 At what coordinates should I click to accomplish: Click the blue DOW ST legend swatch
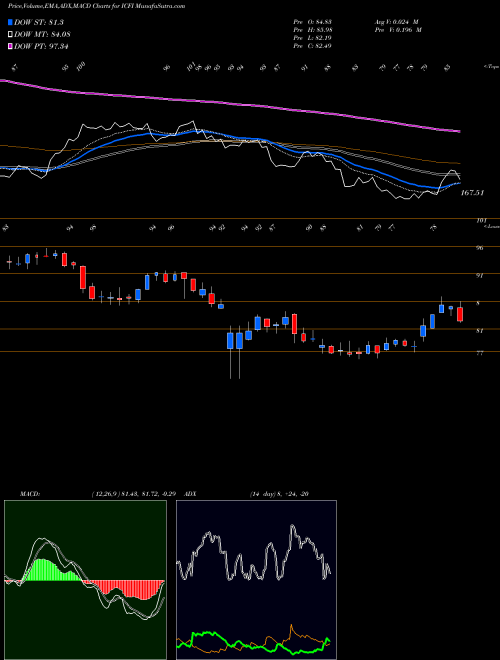pyautogui.click(x=11, y=22)
